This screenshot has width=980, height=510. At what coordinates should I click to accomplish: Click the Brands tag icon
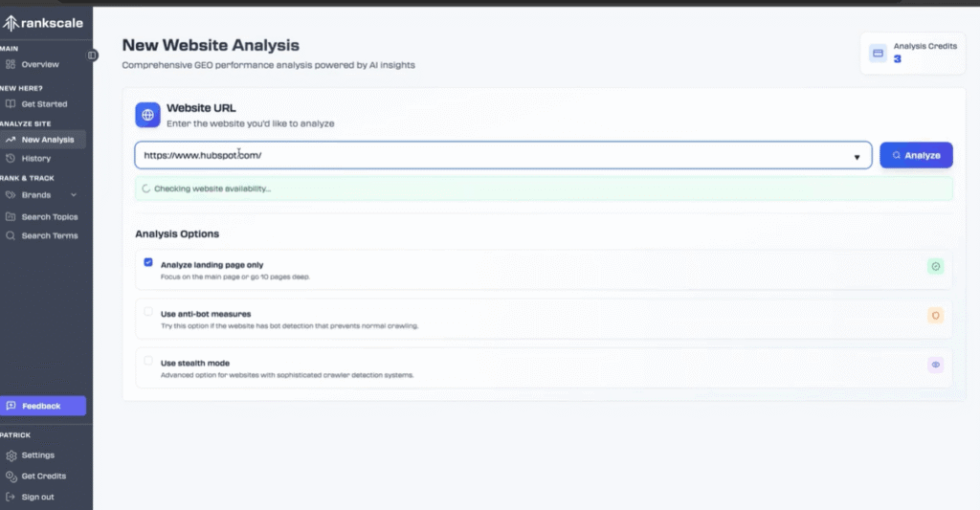pos(11,195)
